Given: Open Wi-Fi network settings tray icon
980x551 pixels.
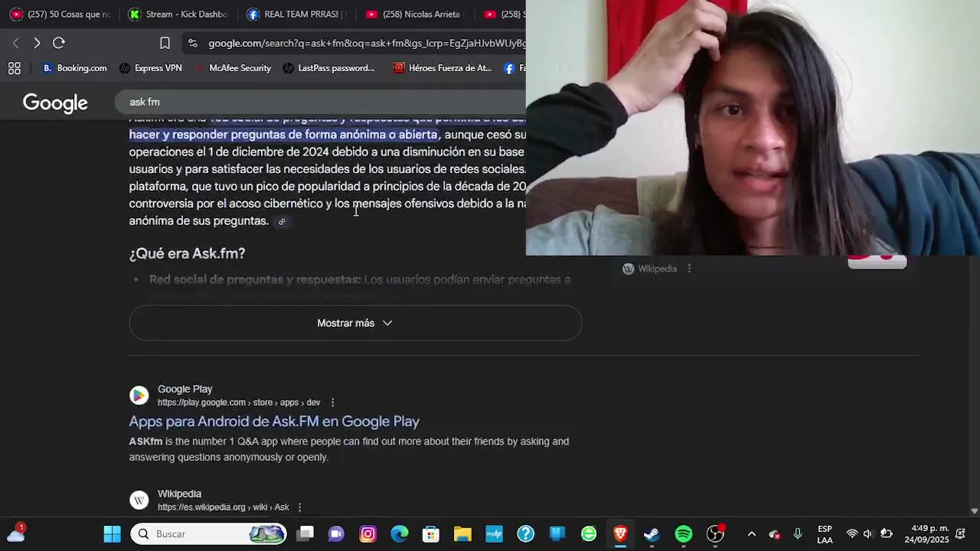Looking at the screenshot, I should 851,534.
